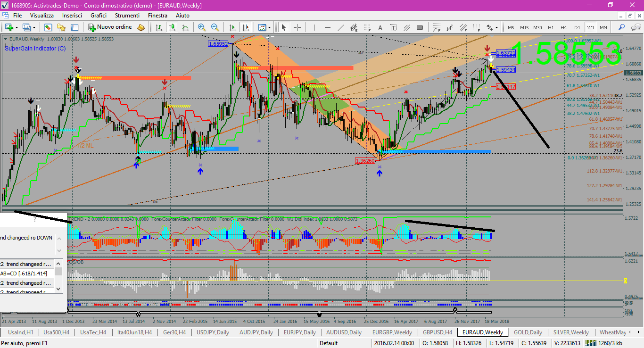Image resolution: width=644 pixels, height=348 pixels.
Task: Open the Inserisci menu
Action: click(x=72, y=15)
